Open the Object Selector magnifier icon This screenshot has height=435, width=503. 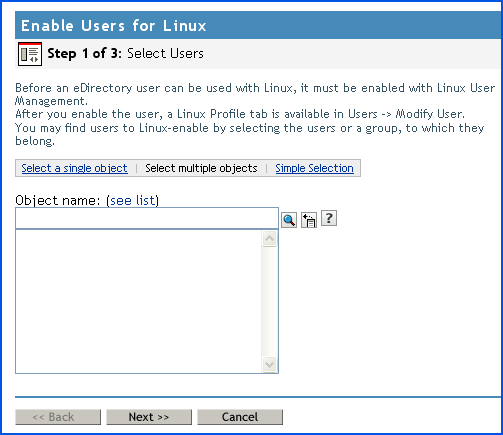tap(289, 220)
